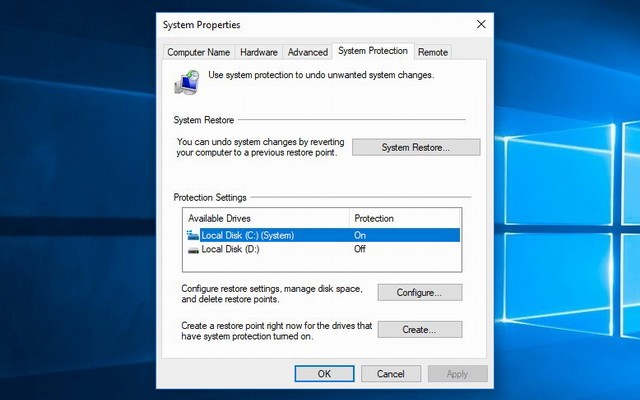This screenshot has width=640, height=400.
Task: Select the Advanced tab
Action: [308, 52]
